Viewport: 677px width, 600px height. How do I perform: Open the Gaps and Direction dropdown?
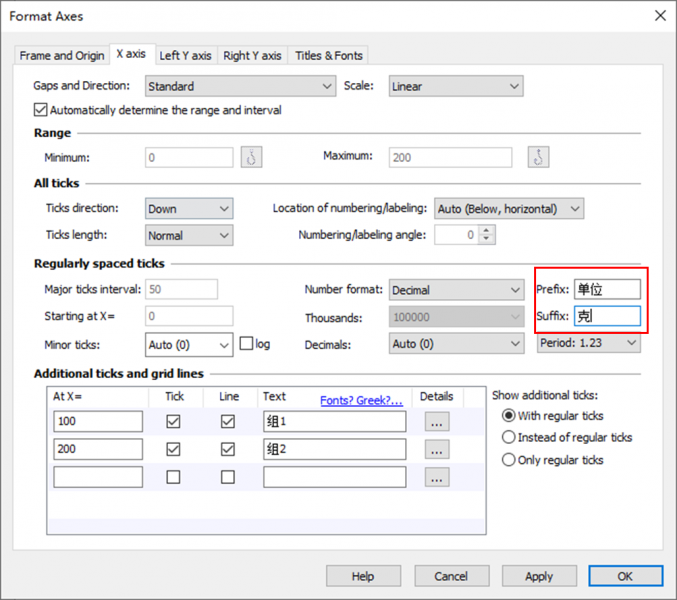240,87
